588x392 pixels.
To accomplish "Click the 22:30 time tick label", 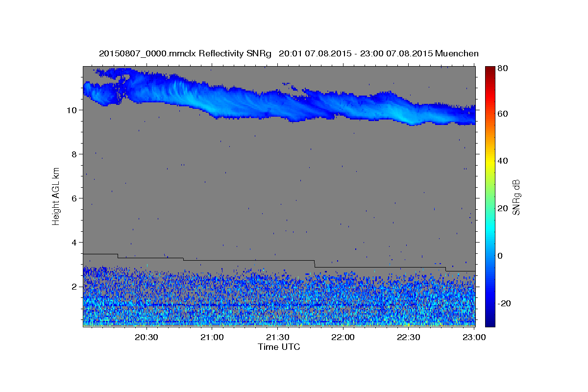I will tap(408, 337).
